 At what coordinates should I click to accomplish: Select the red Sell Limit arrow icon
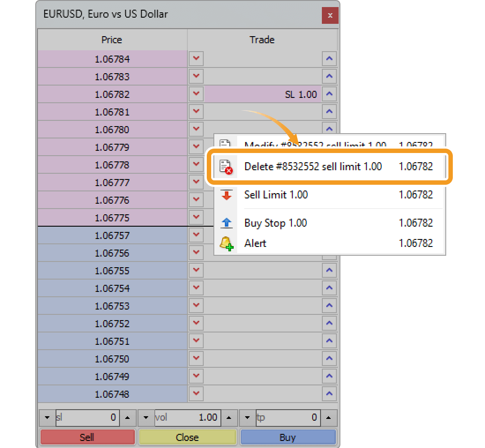pos(226,194)
